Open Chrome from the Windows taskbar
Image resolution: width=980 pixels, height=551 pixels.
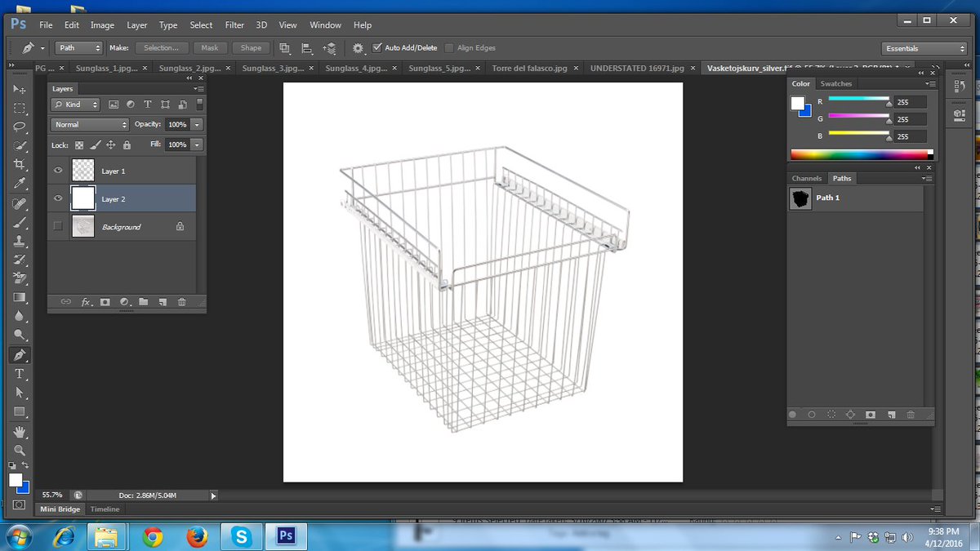click(x=152, y=536)
